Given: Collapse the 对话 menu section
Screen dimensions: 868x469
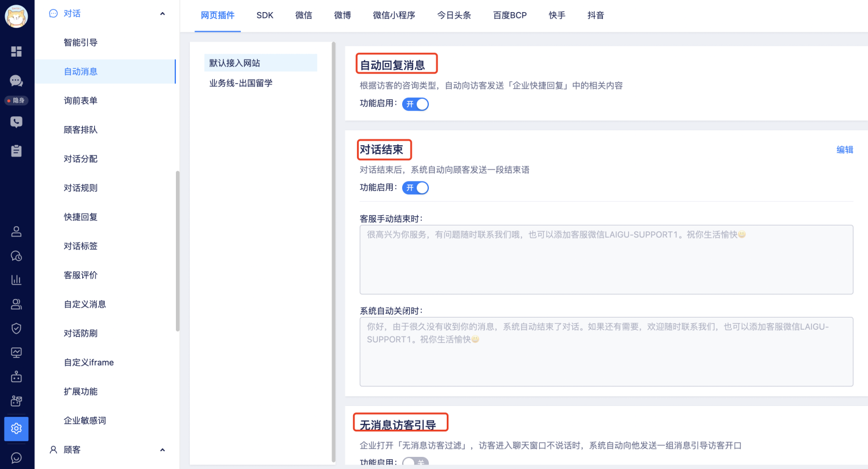Looking at the screenshot, I should click(162, 13).
